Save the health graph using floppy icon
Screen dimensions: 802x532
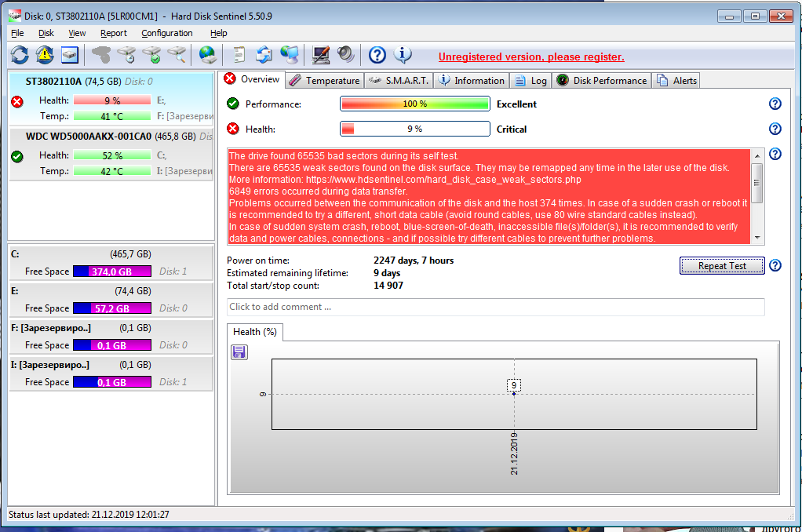click(239, 352)
